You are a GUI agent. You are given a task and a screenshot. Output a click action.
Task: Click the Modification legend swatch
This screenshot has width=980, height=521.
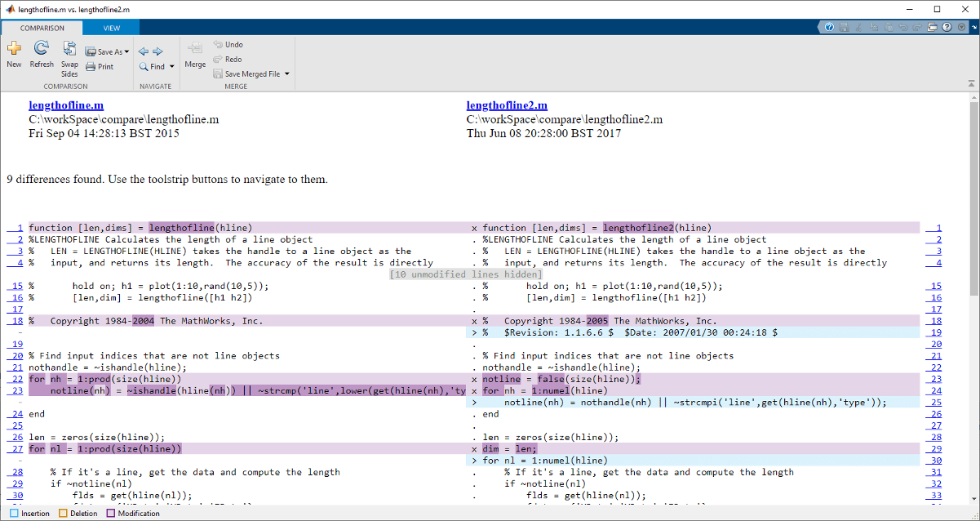(111, 514)
